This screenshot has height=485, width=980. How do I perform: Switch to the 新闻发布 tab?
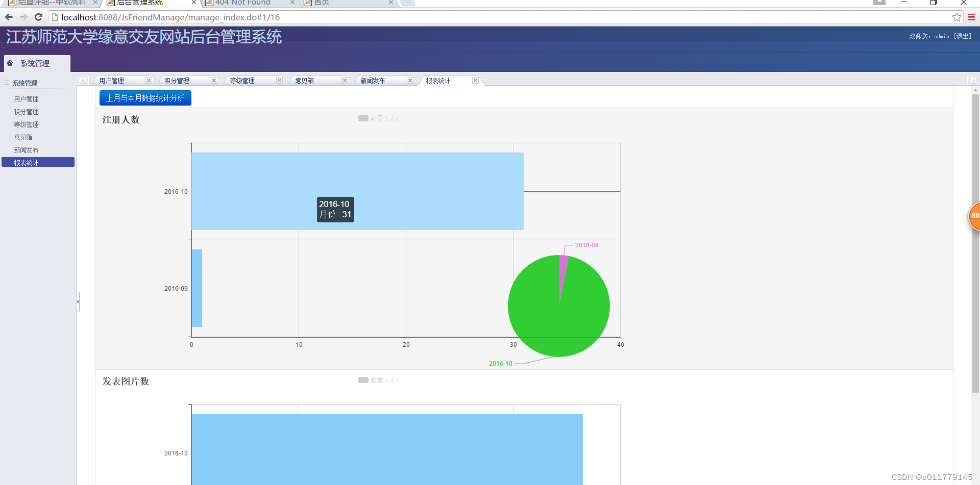pos(373,81)
